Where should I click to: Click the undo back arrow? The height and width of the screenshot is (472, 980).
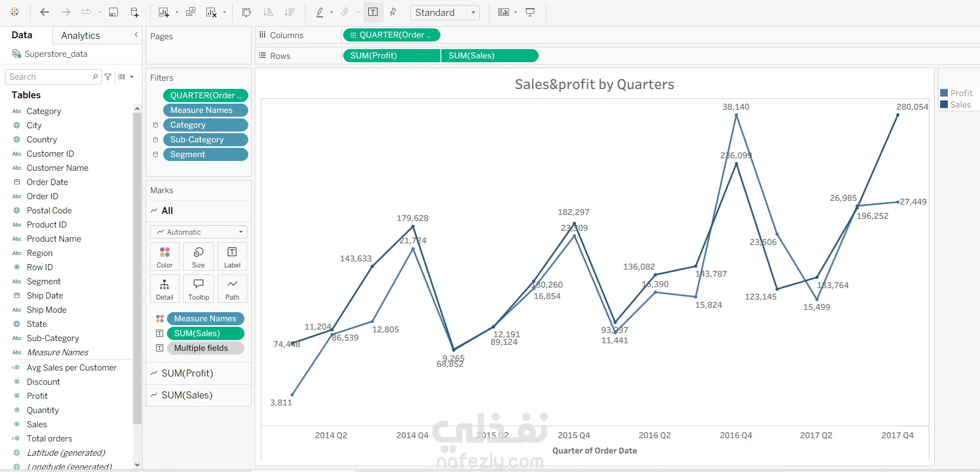(x=45, y=12)
